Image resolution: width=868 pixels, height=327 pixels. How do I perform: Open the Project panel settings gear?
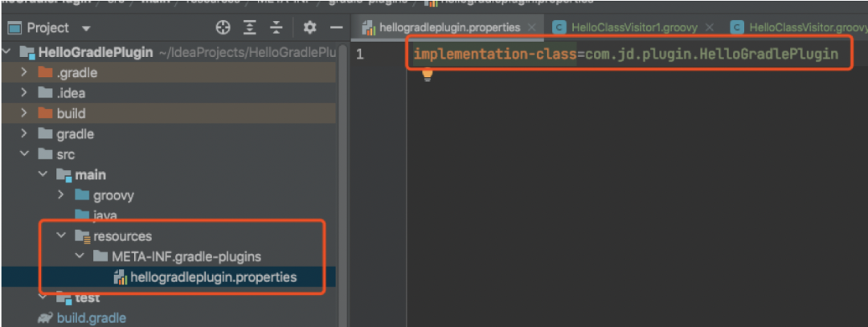click(x=310, y=27)
